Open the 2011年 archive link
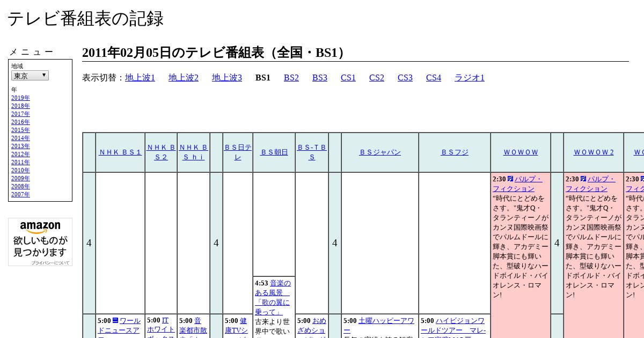The width and height of the screenshot is (644, 338). (20, 163)
